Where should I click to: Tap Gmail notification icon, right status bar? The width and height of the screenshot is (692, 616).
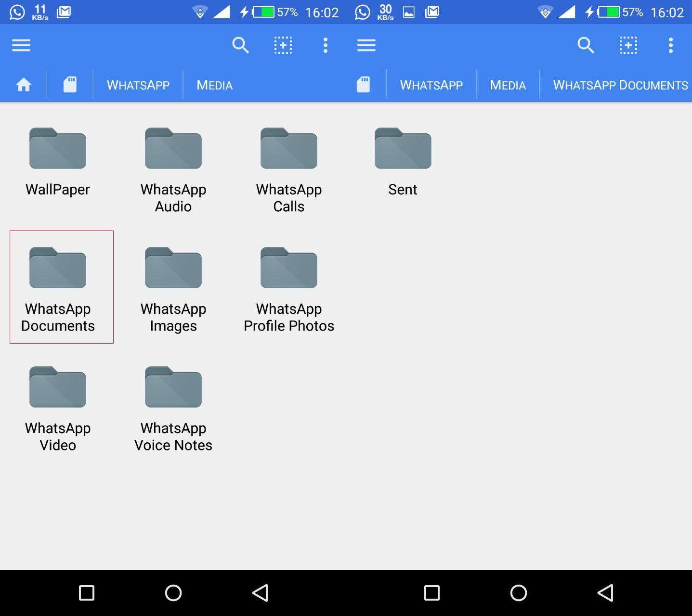click(x=432, y=12)
